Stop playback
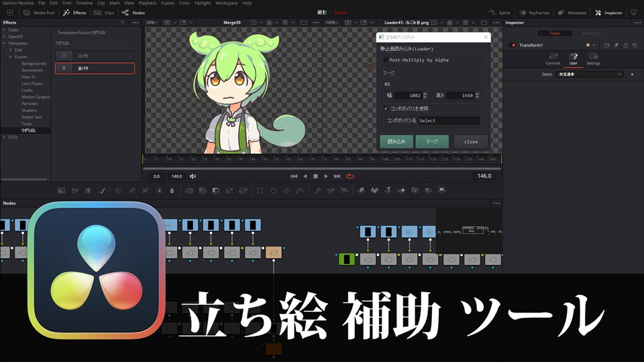 (315, 176)
